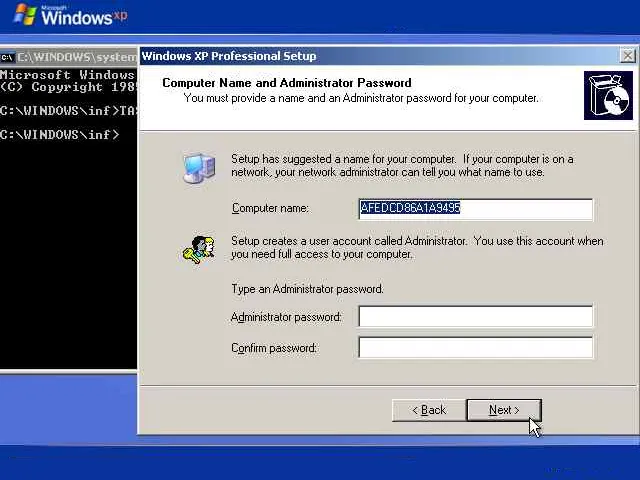Image resolution: width=640 pixels, height=480 pixels.
Task: Go back with the Back button
Action: [x=429, y=410]
